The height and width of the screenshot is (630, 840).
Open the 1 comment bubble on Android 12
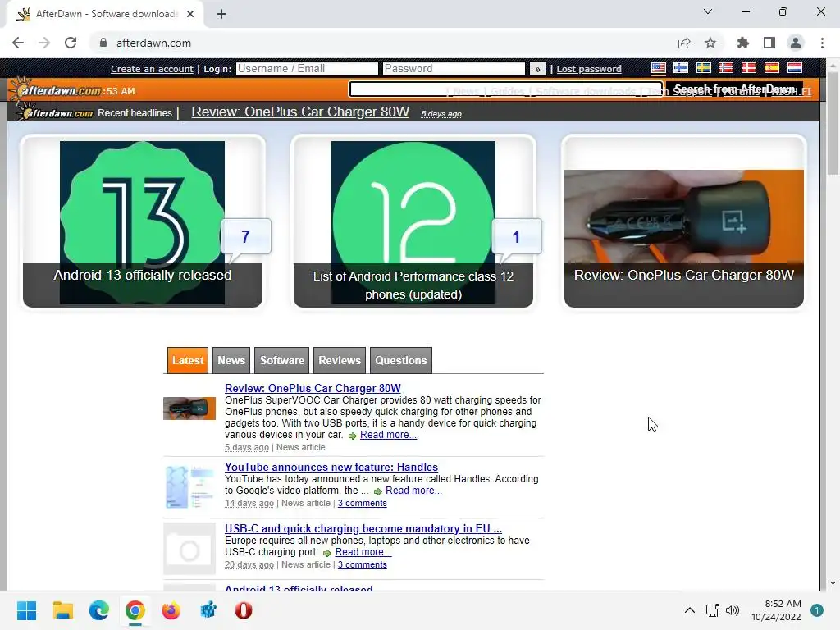(517, 236)
